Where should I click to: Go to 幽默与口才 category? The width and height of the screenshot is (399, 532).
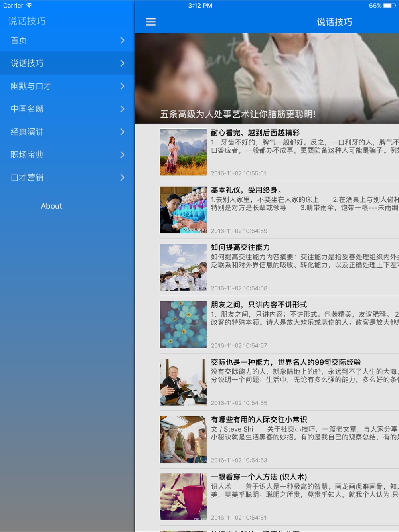point(67,86)
